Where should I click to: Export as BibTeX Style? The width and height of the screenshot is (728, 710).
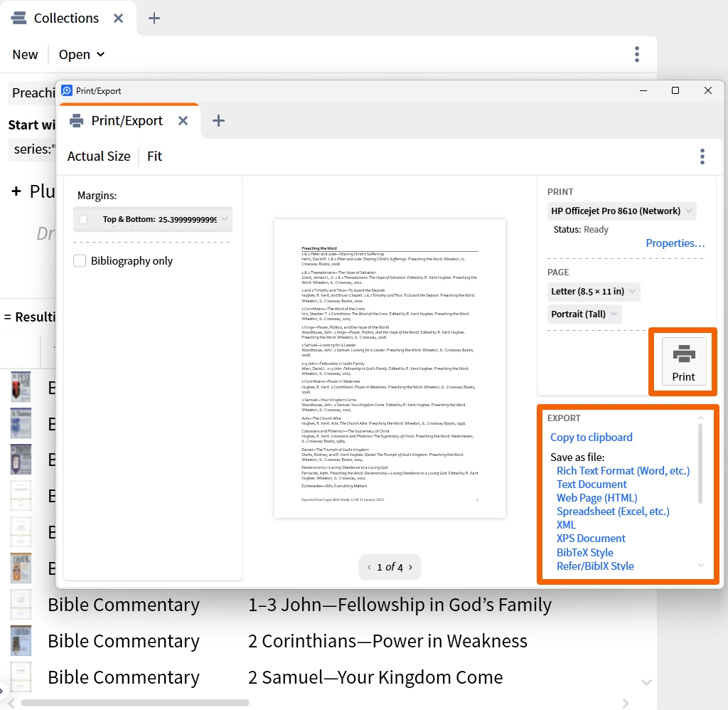click(x=584, y=553)
